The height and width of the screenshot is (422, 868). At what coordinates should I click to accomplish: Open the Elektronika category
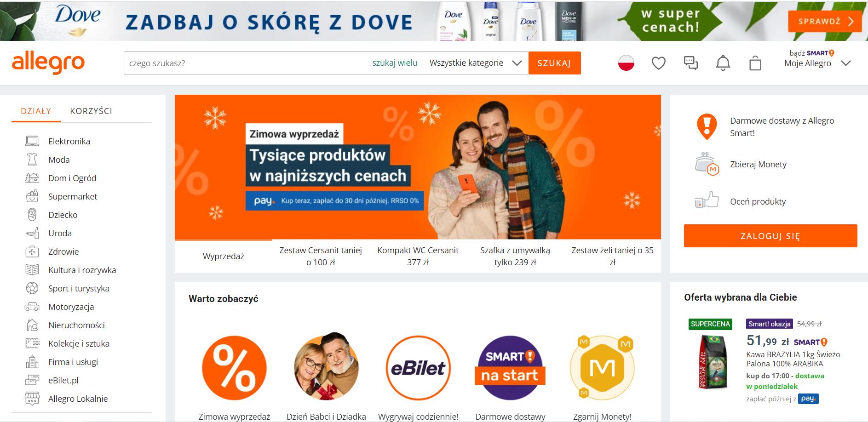(x=69, y=141)
